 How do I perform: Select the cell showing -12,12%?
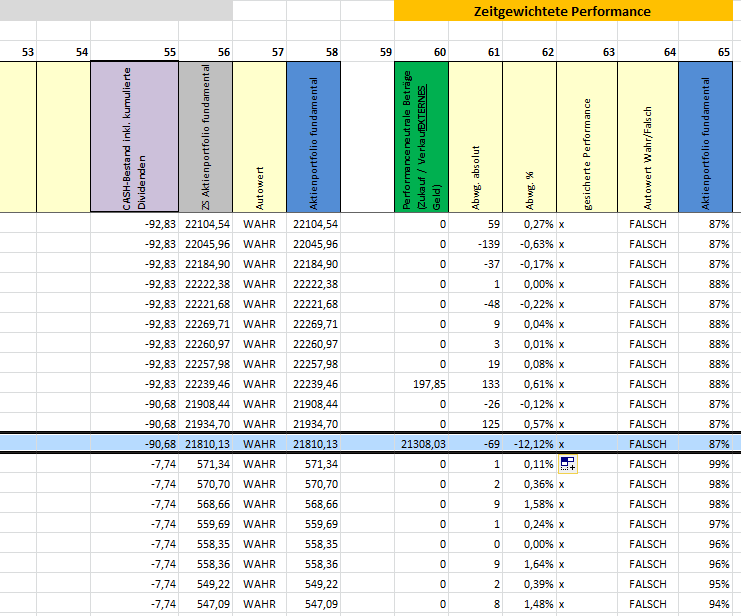pos(529,444)
